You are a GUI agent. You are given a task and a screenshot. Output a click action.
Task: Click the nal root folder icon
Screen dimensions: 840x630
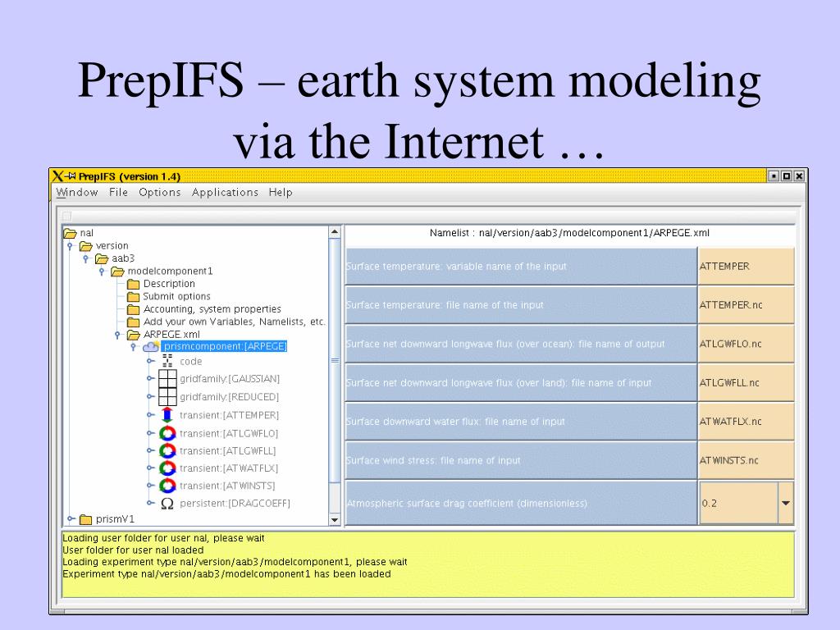71,234
